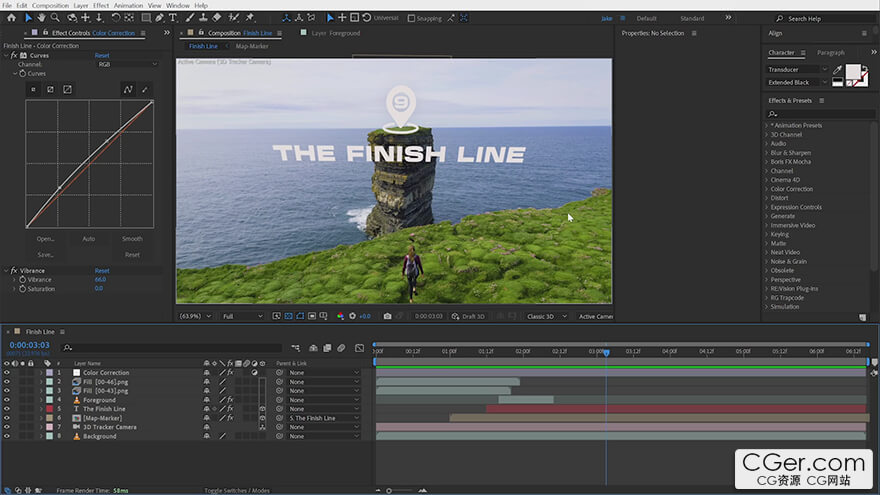The height and width of the screenshot is (495, 880).
Task: Click the Auto button under curves
Action: pyautogui.click(x=88, y=239)
